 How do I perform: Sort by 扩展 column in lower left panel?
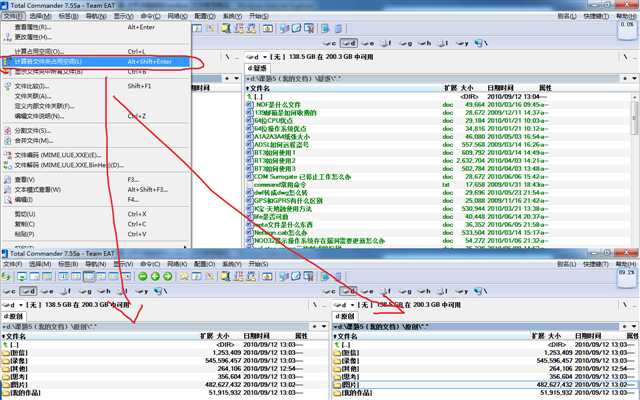pos(207,336)
